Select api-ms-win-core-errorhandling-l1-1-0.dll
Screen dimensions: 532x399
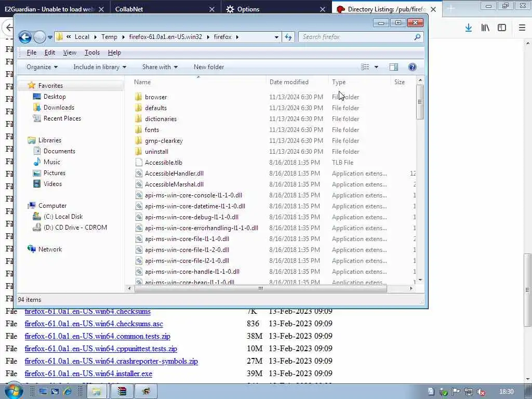tap(201, 228)
